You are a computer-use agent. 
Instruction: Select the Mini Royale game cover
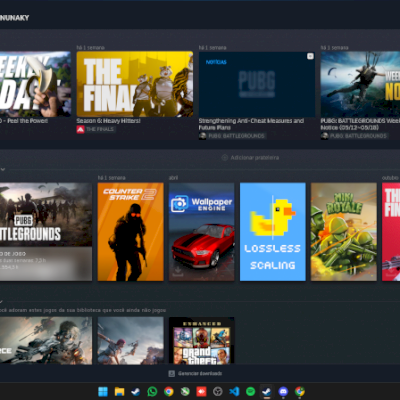tap(344, 232)
